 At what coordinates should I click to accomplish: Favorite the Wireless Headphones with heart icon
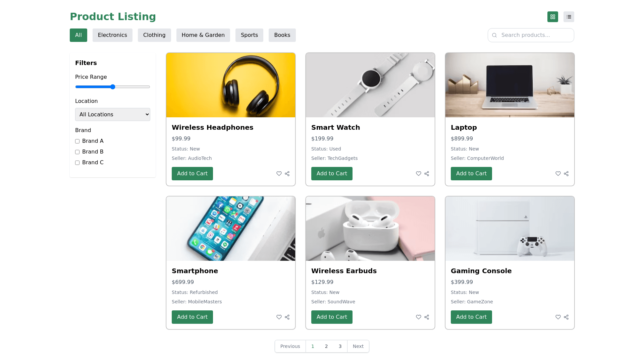279,174
